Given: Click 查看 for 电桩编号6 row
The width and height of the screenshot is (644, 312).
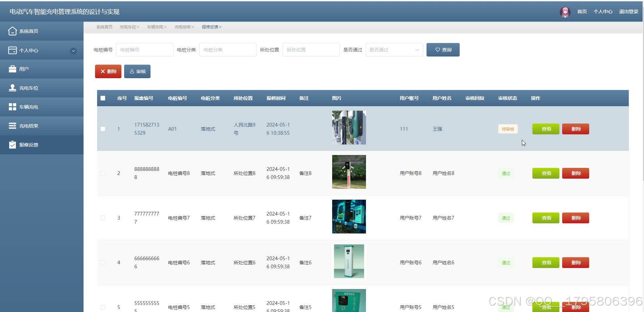Looking at the screenshot, I should point(546,263).
